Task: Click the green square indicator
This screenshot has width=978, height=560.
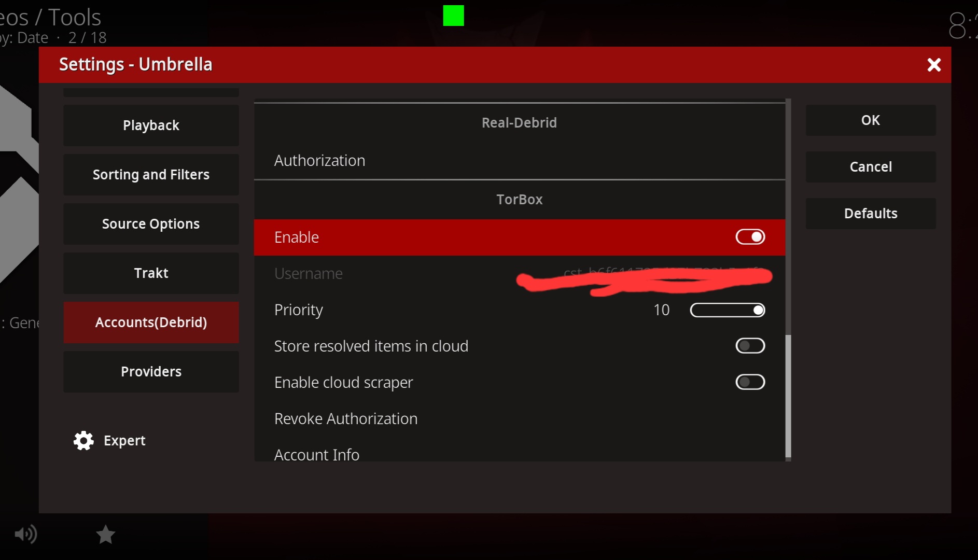Action: (453, 16)
